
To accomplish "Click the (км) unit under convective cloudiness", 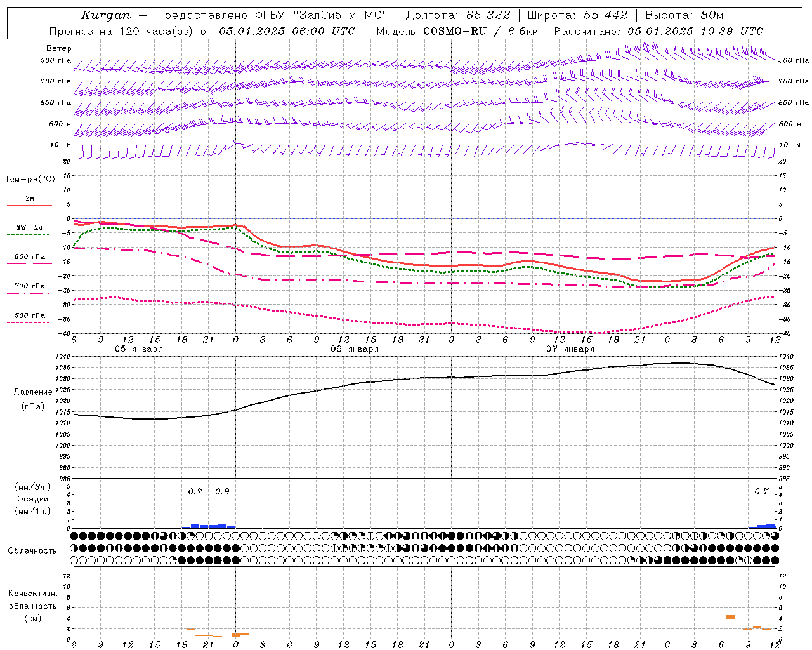I will [x=32, y=618].
